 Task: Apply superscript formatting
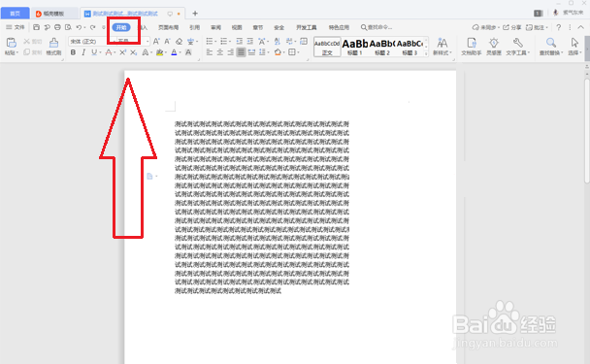[122, 52]
